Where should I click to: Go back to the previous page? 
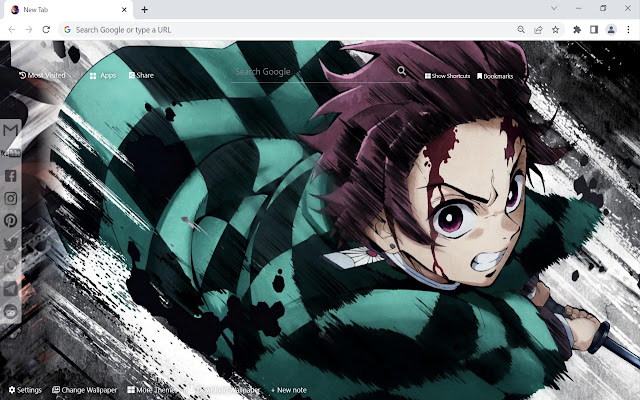click(x=12, y=29)
